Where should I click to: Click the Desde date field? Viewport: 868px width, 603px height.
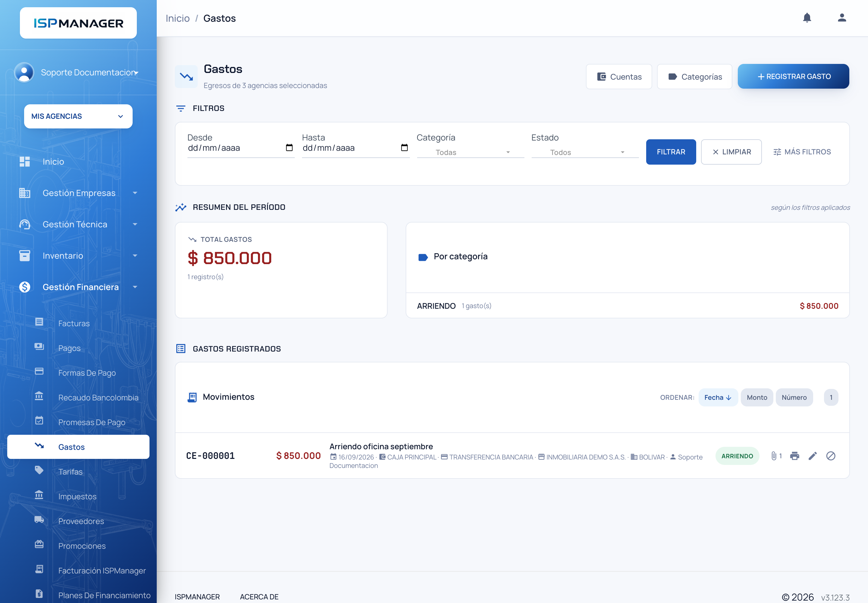[x=241, y=148]
